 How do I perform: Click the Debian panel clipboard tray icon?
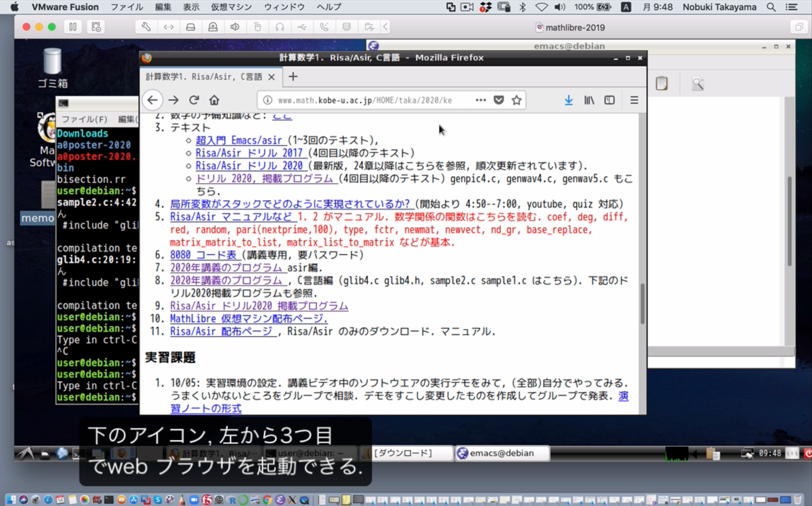coord(713,453)
